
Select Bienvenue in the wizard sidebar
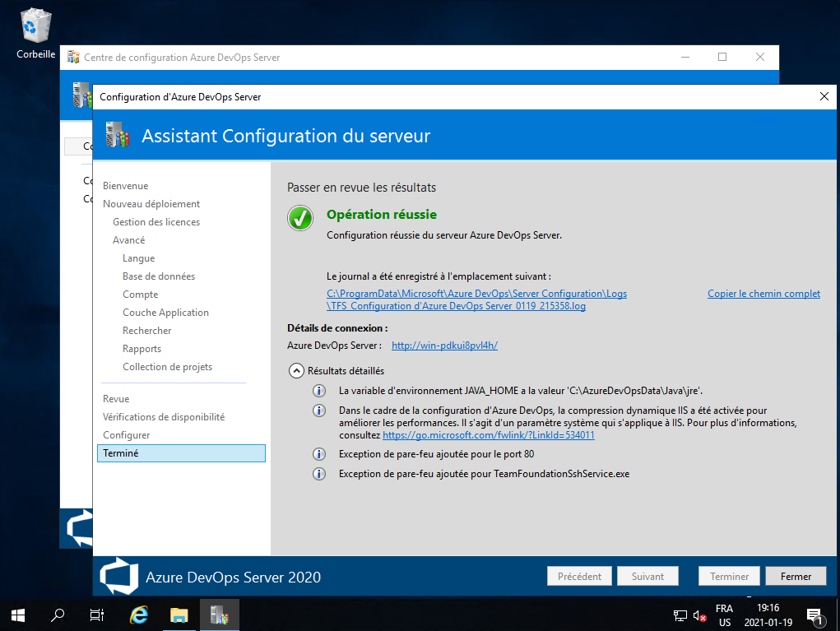click(x=126, y=186)
